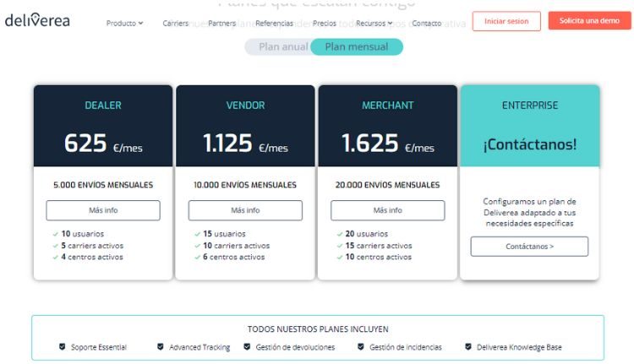Click Más info under Dealer plan
Viewport: 634px width, 364px height.
click(x=103, y=210)
